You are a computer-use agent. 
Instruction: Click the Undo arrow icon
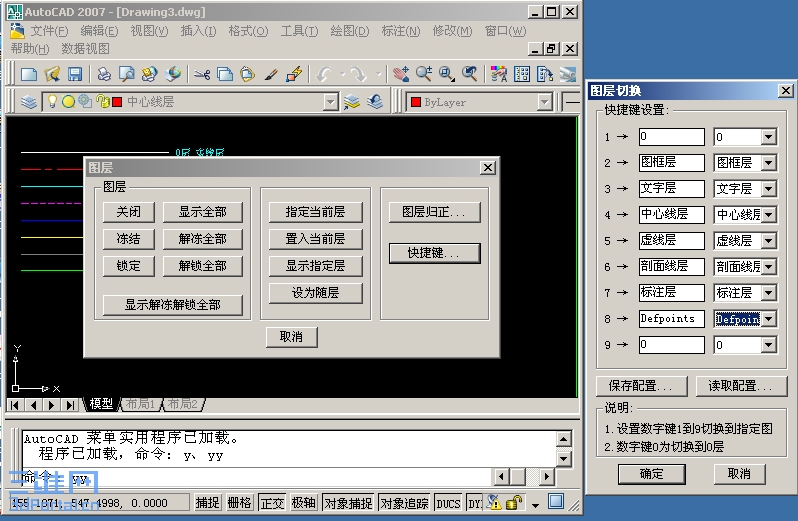[324, 75]
